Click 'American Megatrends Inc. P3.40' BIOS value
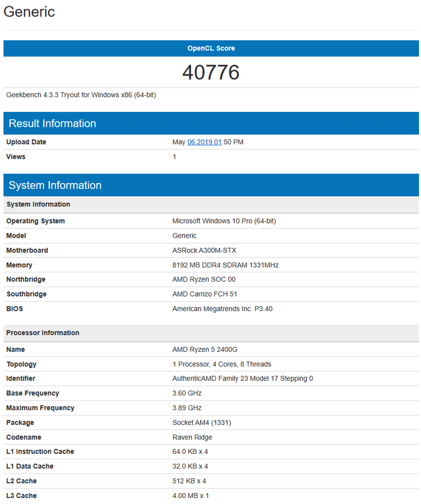421x504 pixels. 222,309
